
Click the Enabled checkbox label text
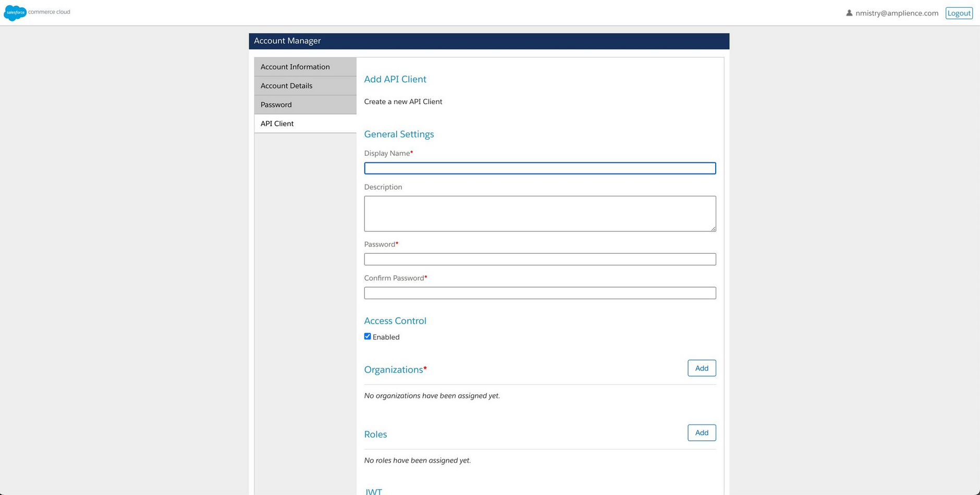pyautogui.click(x=386, y=337)
